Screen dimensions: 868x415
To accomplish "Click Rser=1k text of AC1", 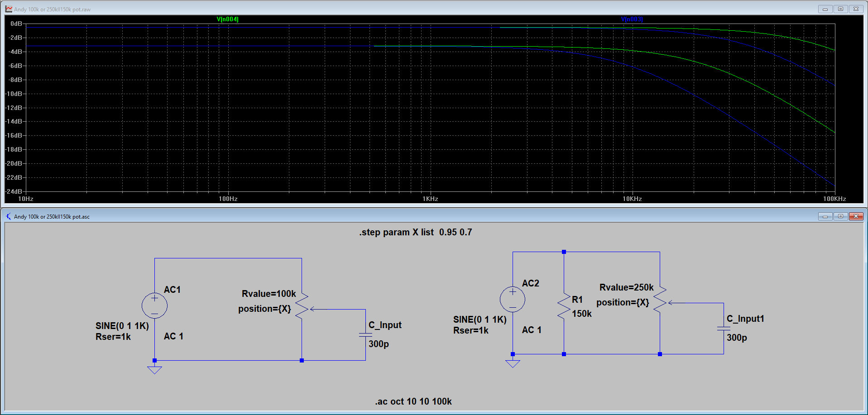I will (113, 337).
